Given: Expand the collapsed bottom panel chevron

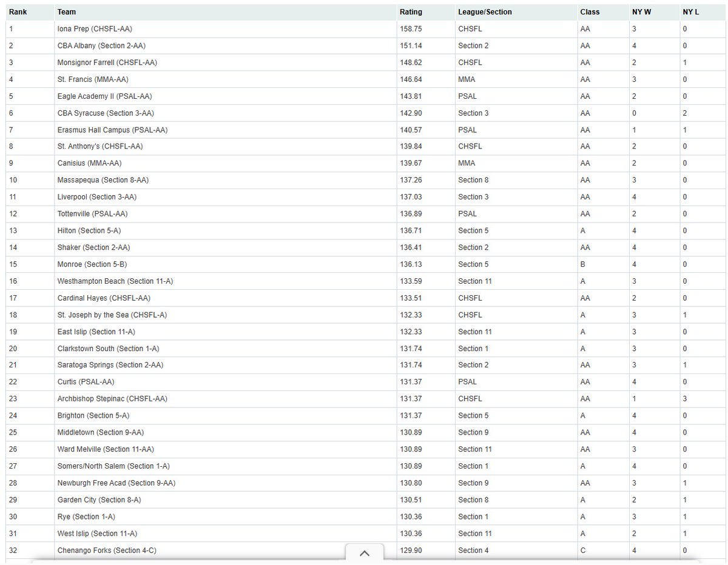Looking at the screenshot, I should pyautogui.click(x=365, y=553).
